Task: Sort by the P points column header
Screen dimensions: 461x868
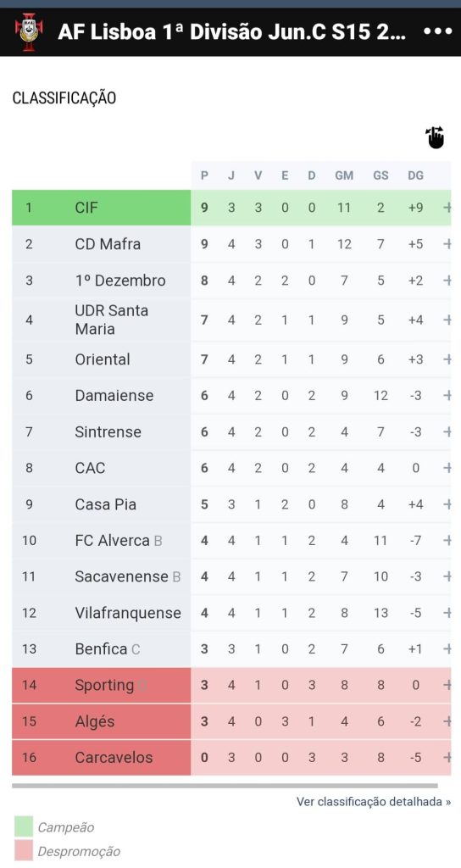Action: [x=205, y=175]
